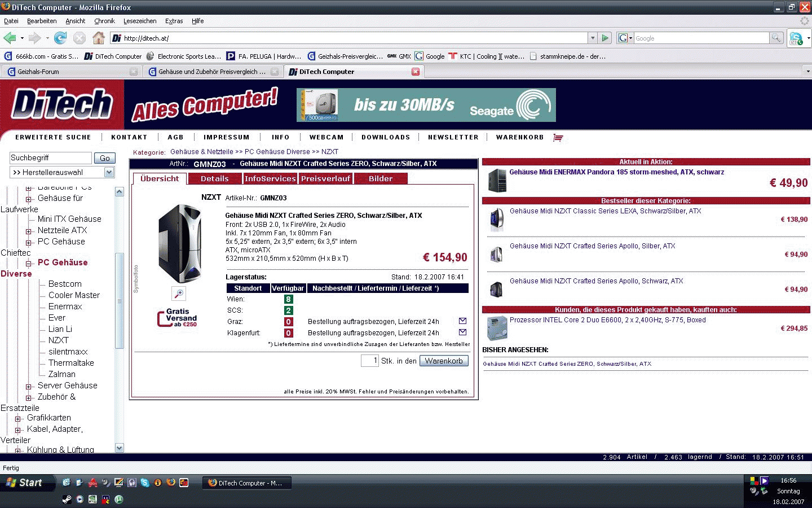Enlarge the product image with the magnifier icon
The width and height of the screenshot is (812, 508).
[x=179, y=294]
